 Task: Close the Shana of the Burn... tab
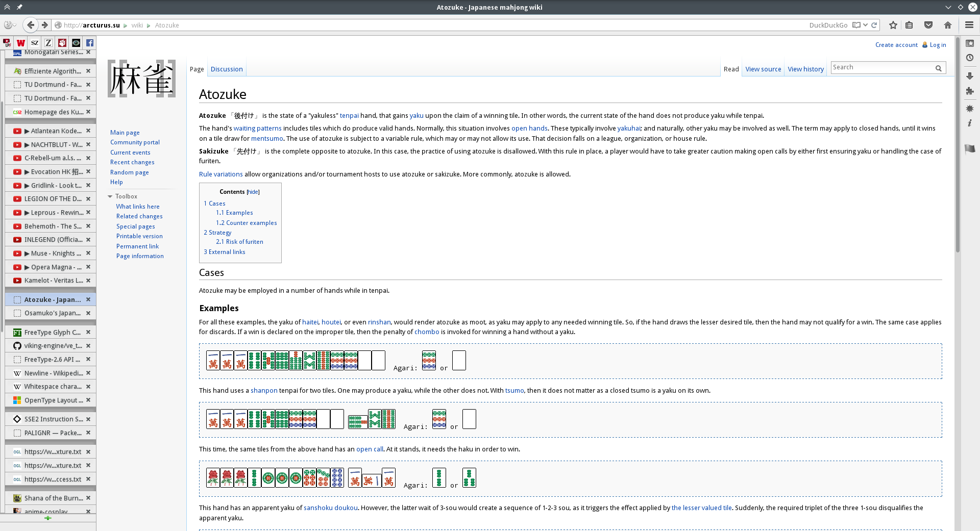click(88, 498)
